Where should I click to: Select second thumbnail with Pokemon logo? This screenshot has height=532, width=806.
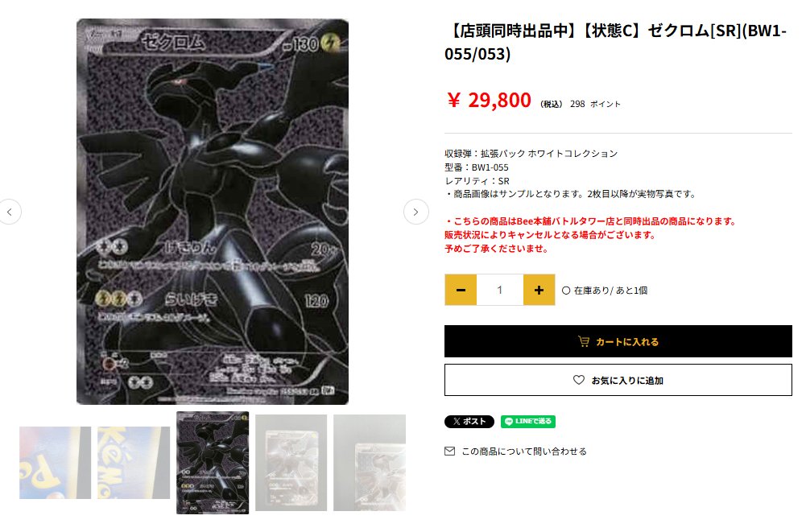(x=134, y=463)
